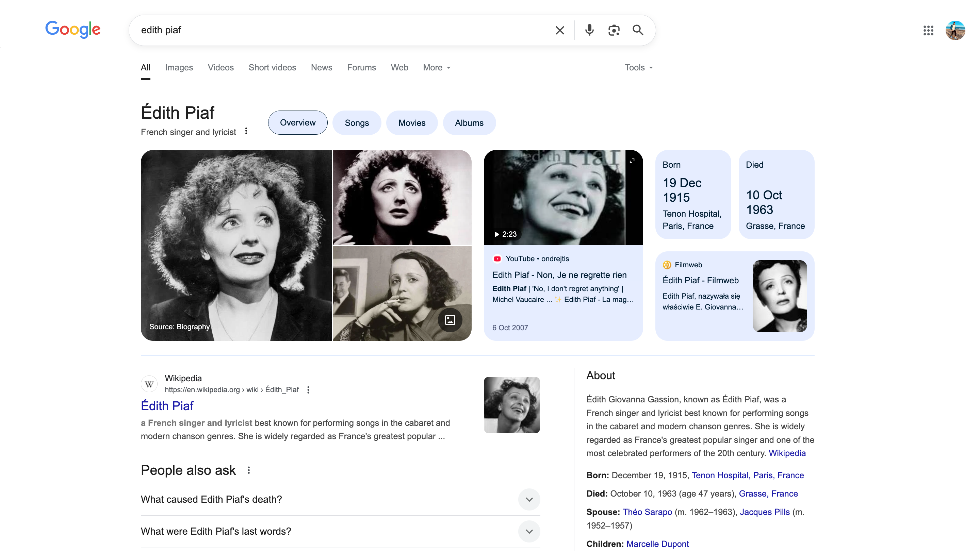Select the Albums chip

469,123
